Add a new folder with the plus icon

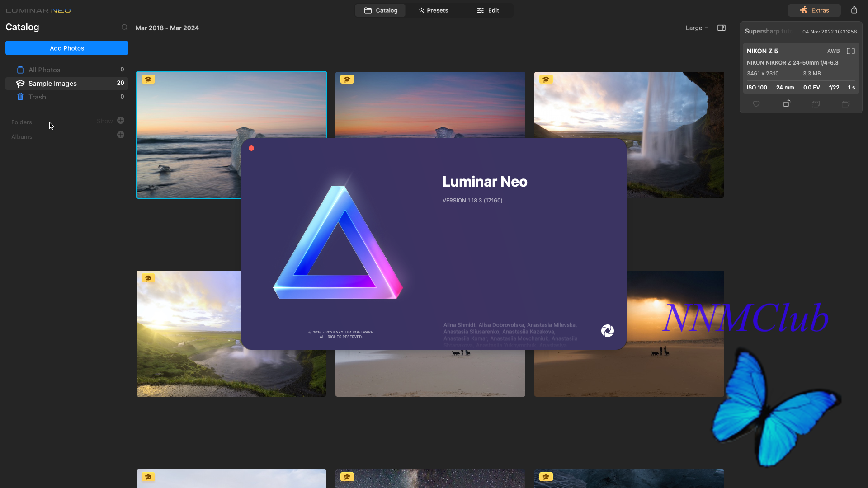[121, 120]
